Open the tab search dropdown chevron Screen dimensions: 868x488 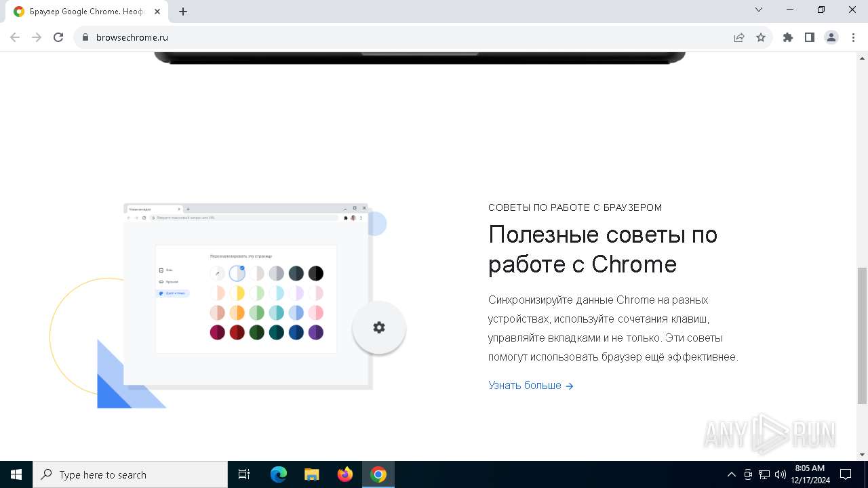coord(759,10)
